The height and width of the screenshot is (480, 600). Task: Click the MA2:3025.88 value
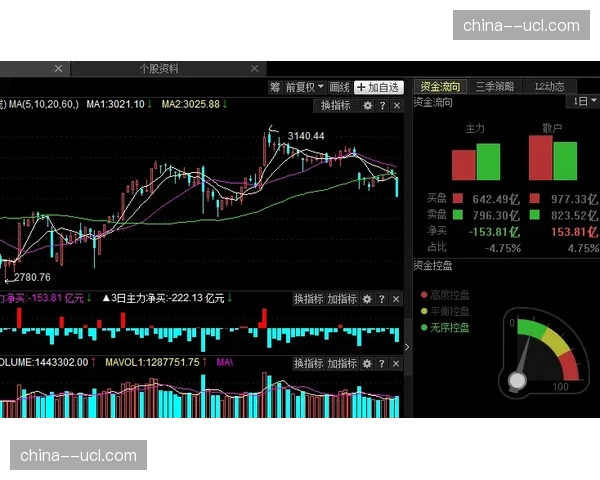point(191,104)
